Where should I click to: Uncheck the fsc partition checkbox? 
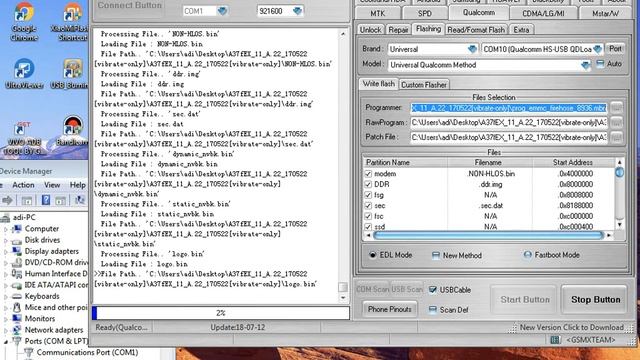click(x=368, y=216)
